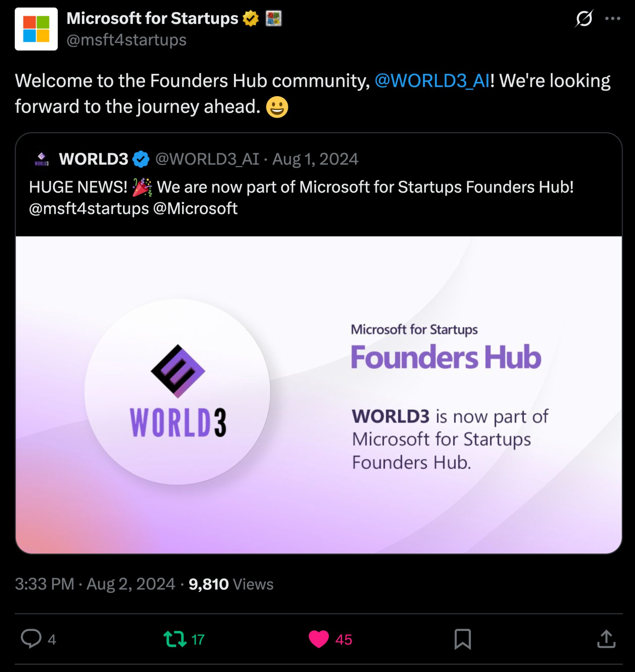Open the Microsoft for Startups display name
Viewport: 635px width, 672px height.
point(152,18)
